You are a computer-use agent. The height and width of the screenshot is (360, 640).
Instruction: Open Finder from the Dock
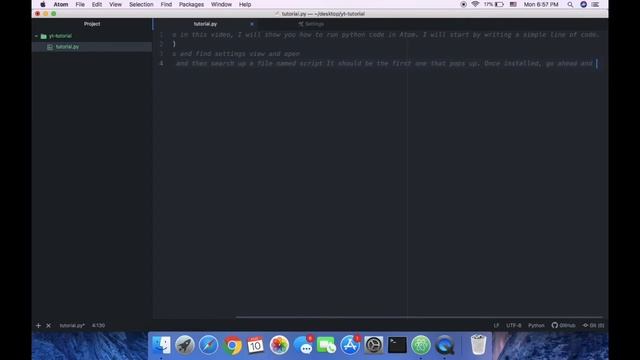point(161,345)
